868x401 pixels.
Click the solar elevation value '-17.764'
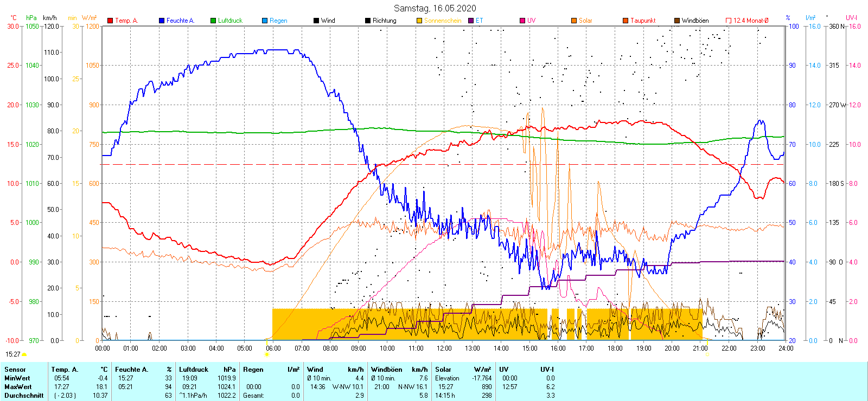[482, 378]
